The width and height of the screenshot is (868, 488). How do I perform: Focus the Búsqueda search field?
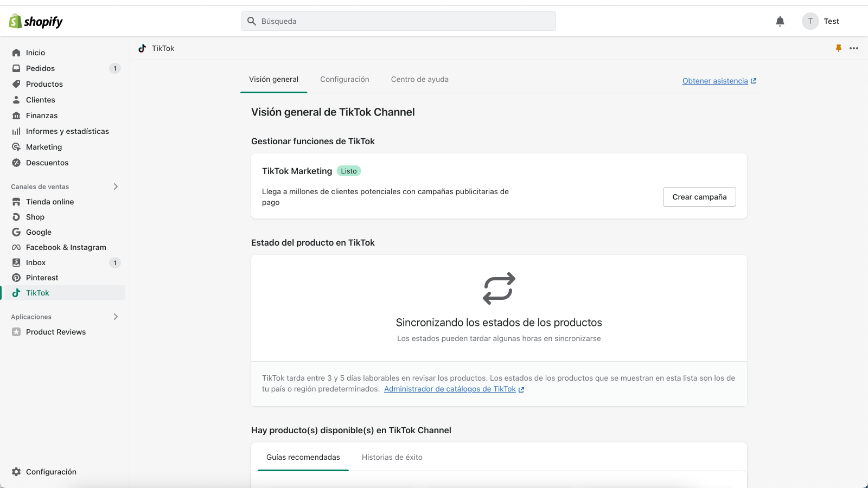coord(399,21)
